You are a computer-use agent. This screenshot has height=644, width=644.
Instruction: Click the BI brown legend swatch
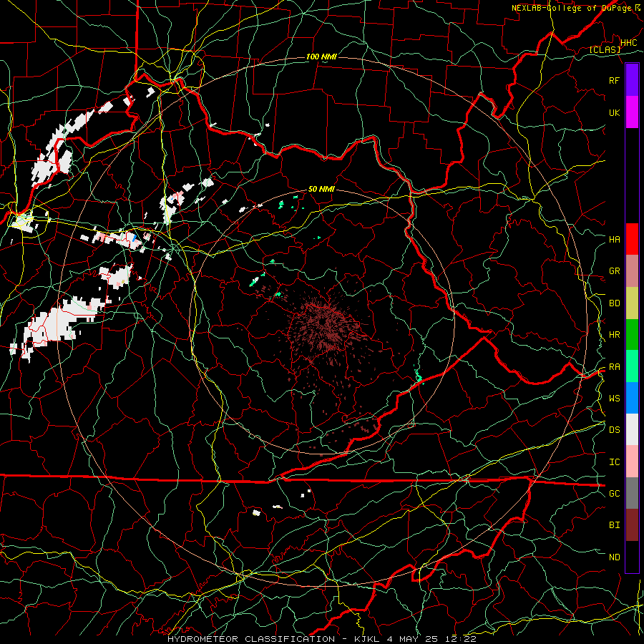632,525
